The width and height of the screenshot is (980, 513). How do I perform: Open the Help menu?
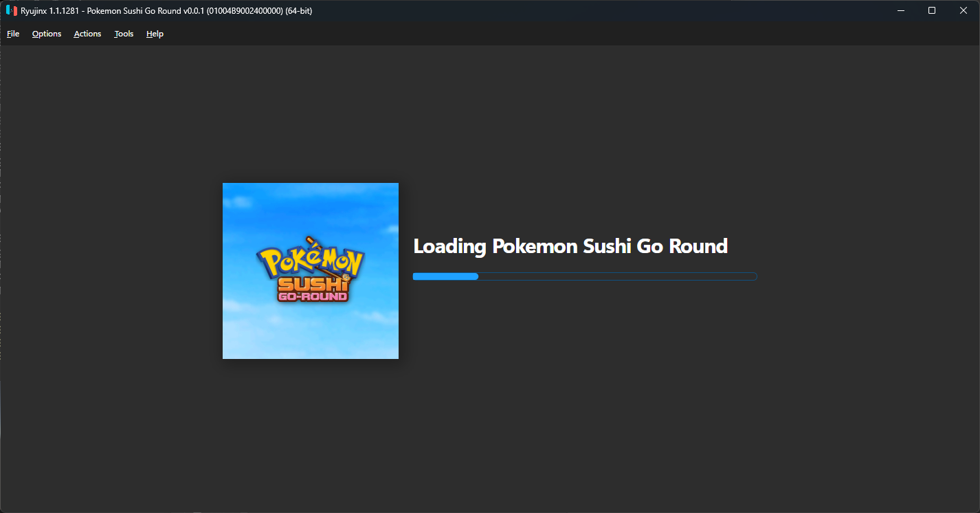click(155, 34)
